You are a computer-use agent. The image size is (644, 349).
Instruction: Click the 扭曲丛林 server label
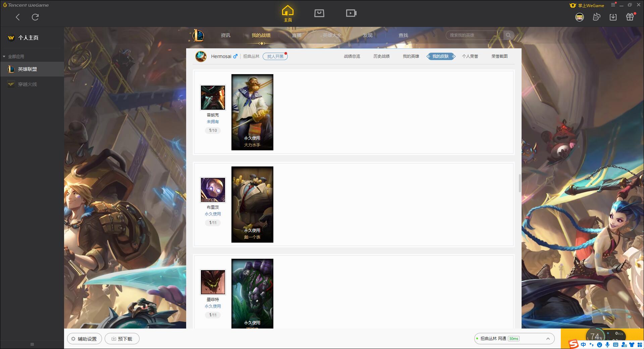[x=251, y=56]
